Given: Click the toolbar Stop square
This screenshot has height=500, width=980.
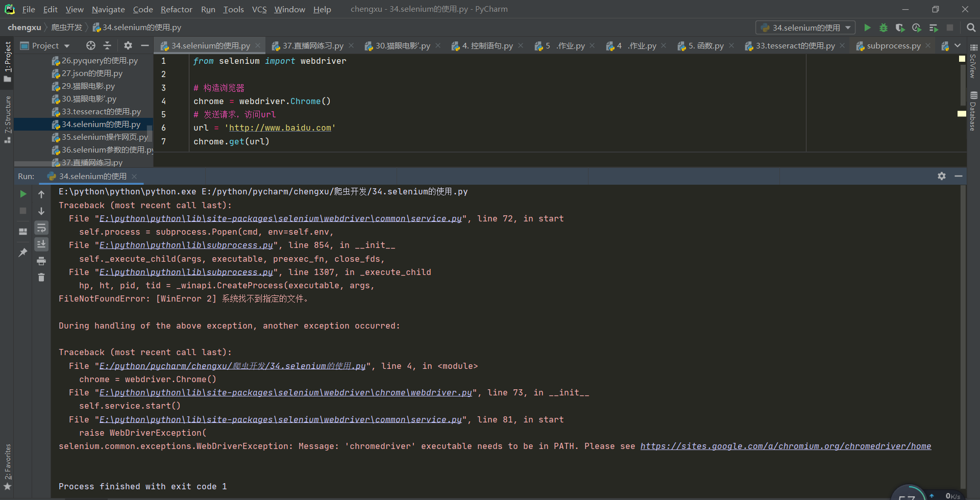Looking at the screenshot, I should coord(950,28).
